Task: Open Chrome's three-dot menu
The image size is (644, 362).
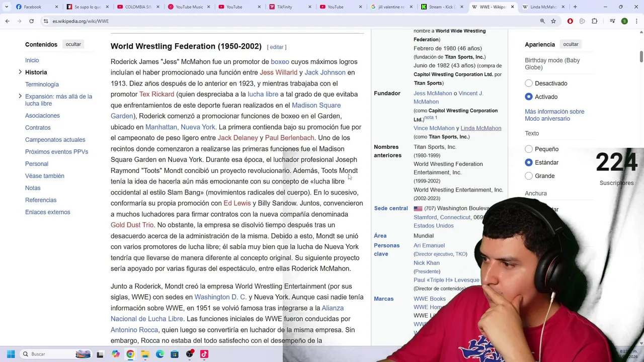Action: [636, 21]
